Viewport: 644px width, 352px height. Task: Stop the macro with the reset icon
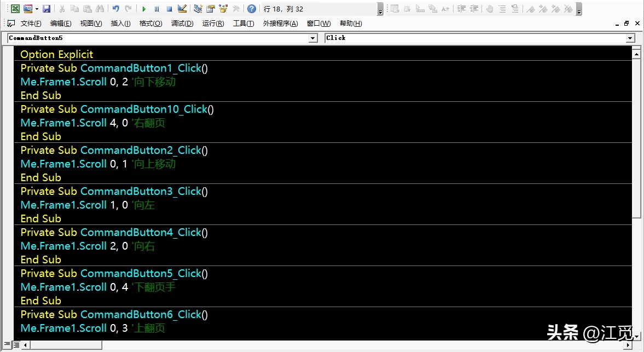169,8
